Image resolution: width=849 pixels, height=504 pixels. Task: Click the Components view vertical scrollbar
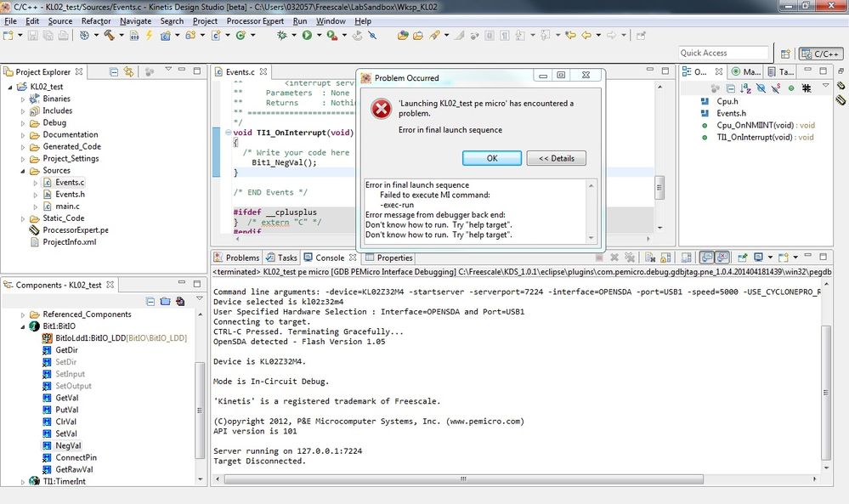tap(199, 410)
